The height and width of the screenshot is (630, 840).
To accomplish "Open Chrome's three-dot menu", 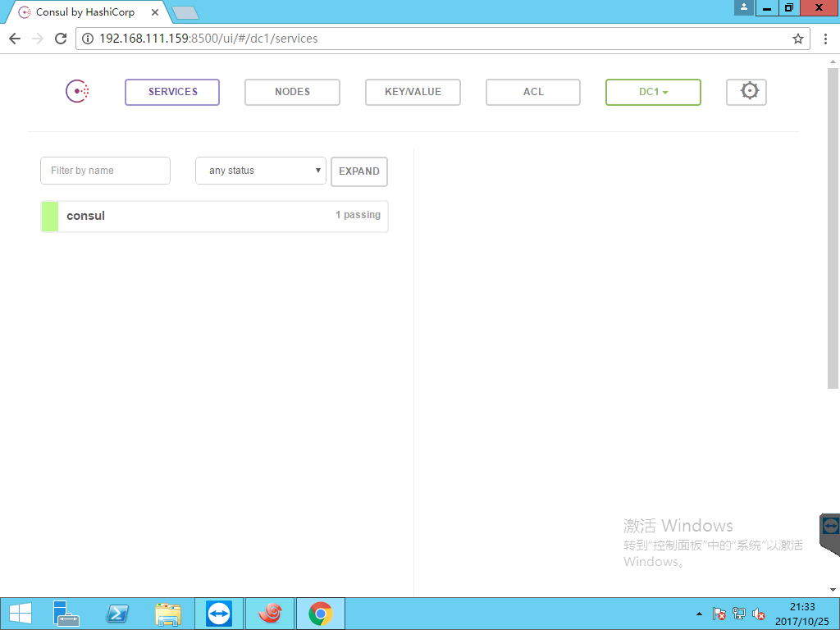I will [x=825, y=39].
